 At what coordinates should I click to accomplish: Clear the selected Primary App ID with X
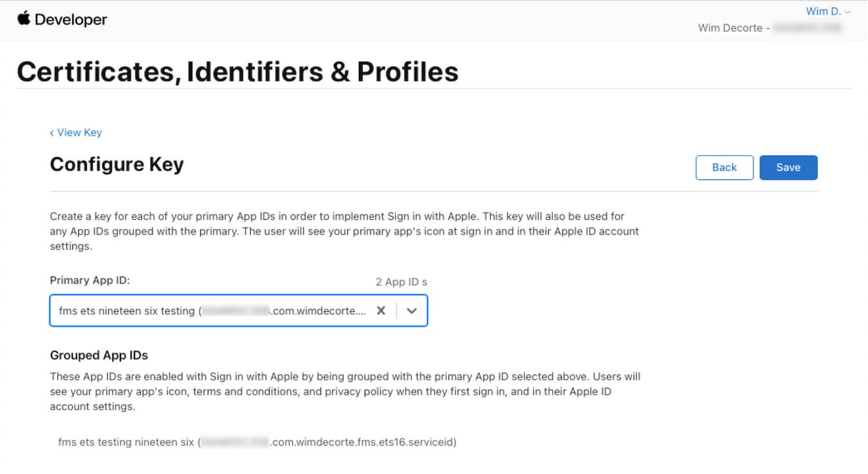(381, 311)
